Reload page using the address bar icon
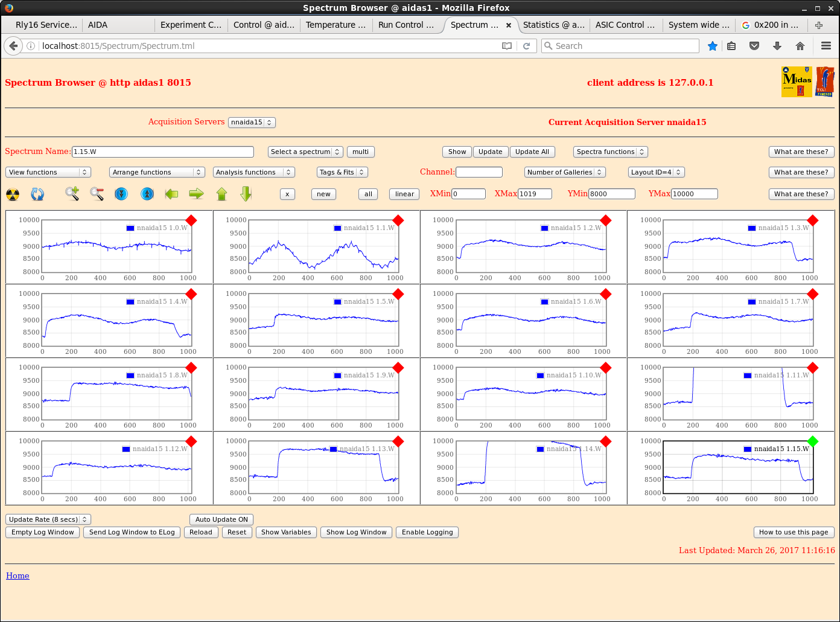Image resolution: width=840 pixels, height=622 pixels. pos(526,46)
